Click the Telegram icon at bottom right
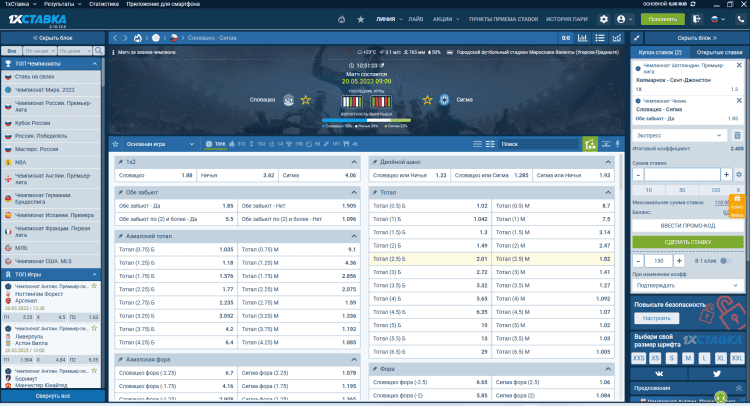The width and height of the screenshot is (750, 406). point(717,371)
